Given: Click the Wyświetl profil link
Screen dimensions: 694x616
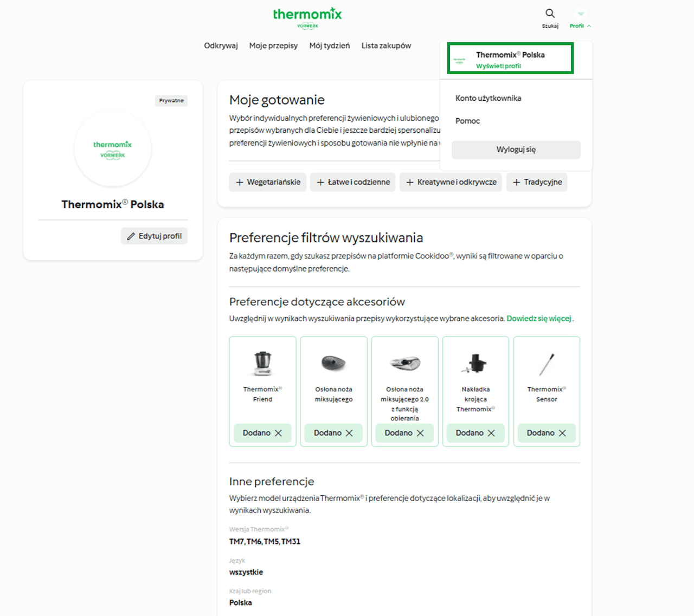Looking at the screenshot, I should pyautogui.click(x=498, y=66).
